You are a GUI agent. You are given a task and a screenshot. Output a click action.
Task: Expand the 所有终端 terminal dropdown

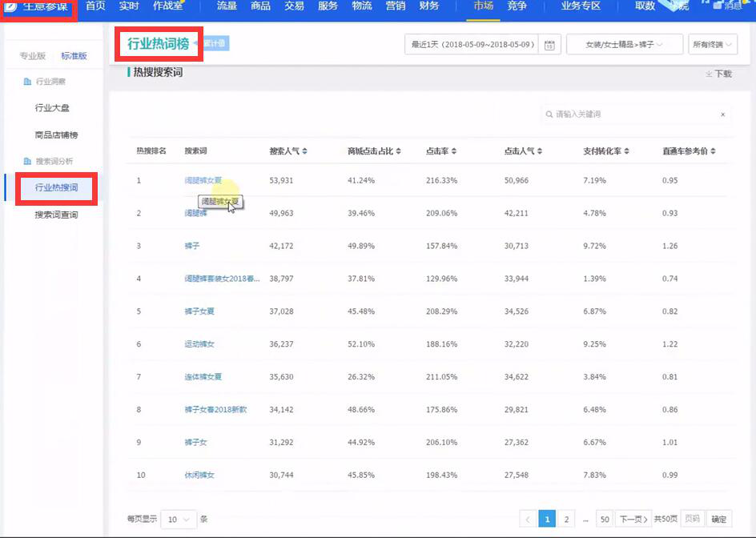pyautogui.click(x=713, y=45)
